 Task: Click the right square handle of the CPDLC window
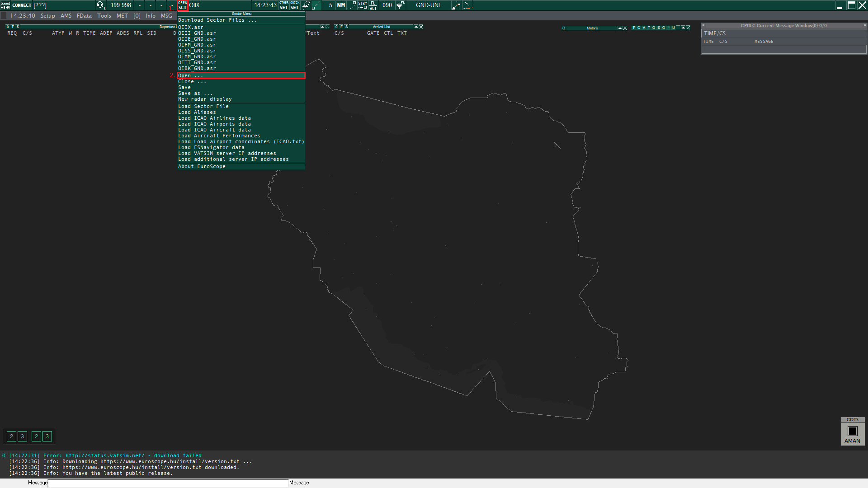point(864,25)
